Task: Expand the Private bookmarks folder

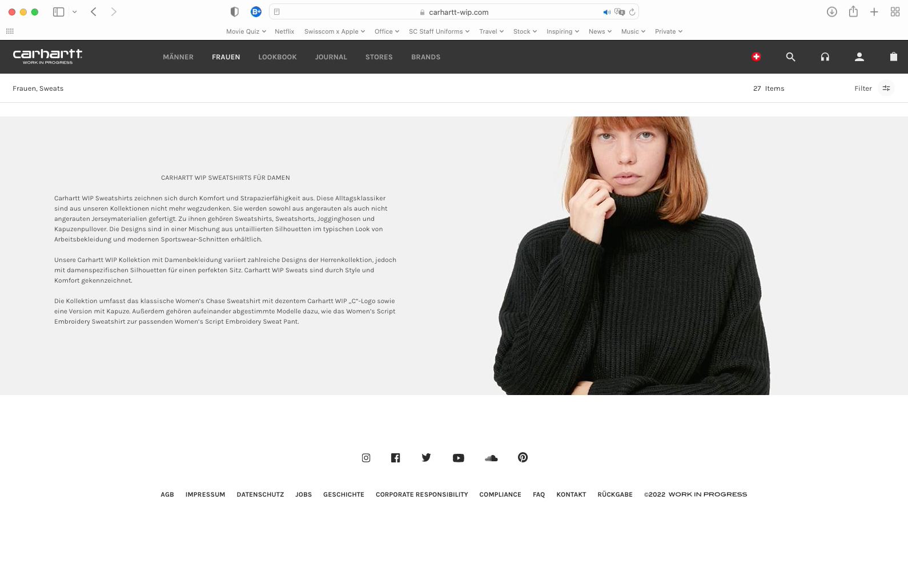Action: pyautogui.click(x=669, y=31)
